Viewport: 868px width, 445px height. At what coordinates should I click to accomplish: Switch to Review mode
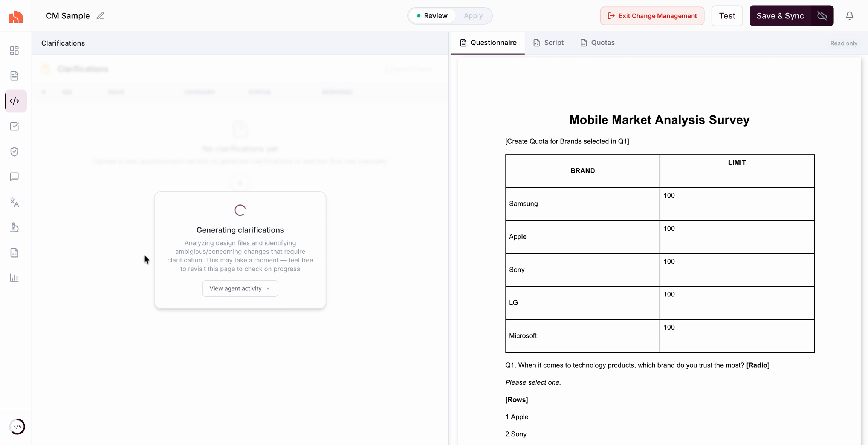point(432,16)
